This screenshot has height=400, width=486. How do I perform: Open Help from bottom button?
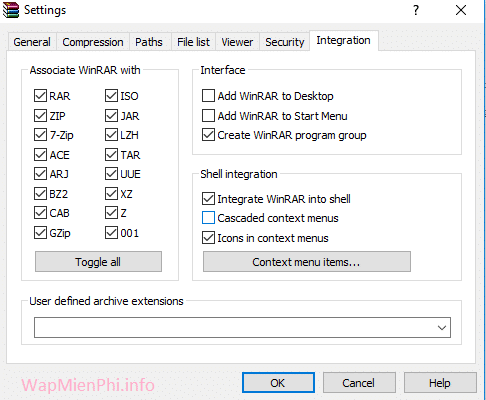coord(440,383)
